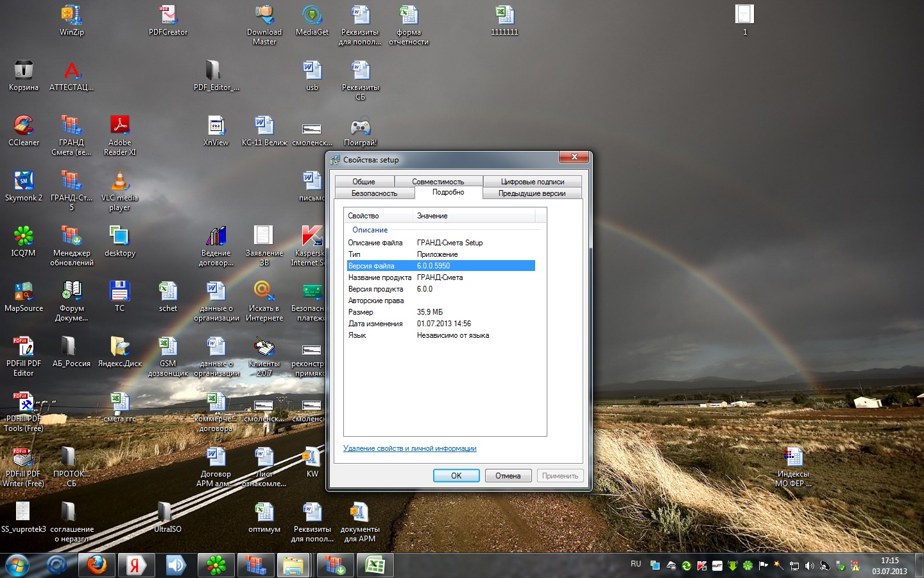Click the PDFill PDF Editor desktop icon
Image resolution: width=924 pixels, height=578 pixels.
[24, 356]
